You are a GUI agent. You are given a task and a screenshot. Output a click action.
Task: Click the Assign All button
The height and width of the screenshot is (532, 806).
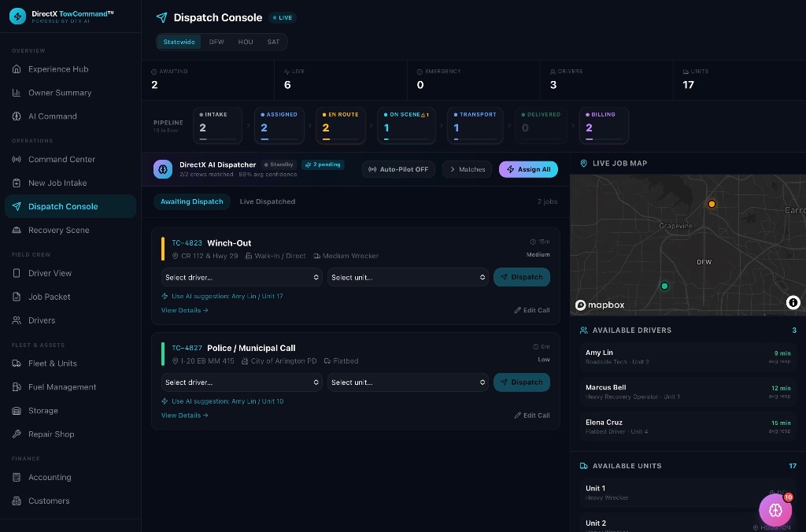pyautogui.click(x=528, y=169)
